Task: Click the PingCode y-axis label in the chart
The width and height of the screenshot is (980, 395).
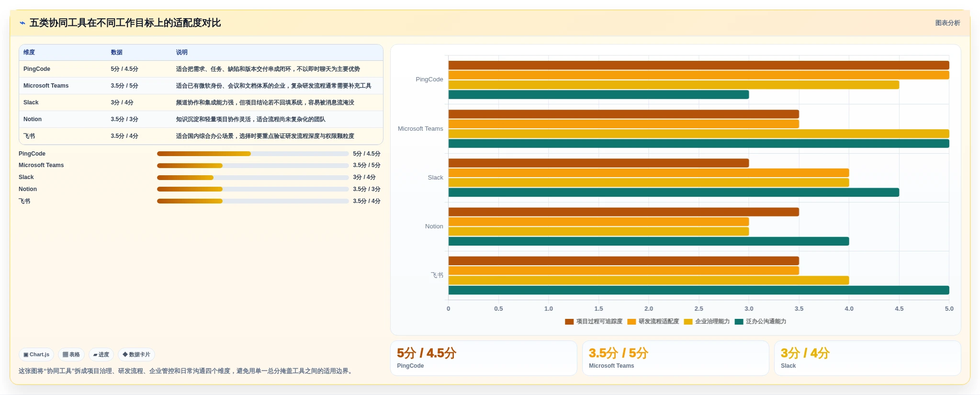Action: 429,79
